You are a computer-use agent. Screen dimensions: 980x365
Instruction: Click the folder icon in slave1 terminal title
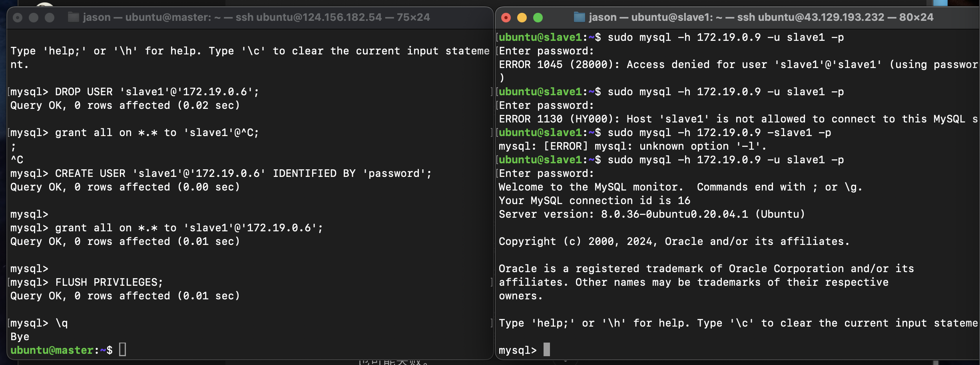pyautogui.click(x=579, y=17)
